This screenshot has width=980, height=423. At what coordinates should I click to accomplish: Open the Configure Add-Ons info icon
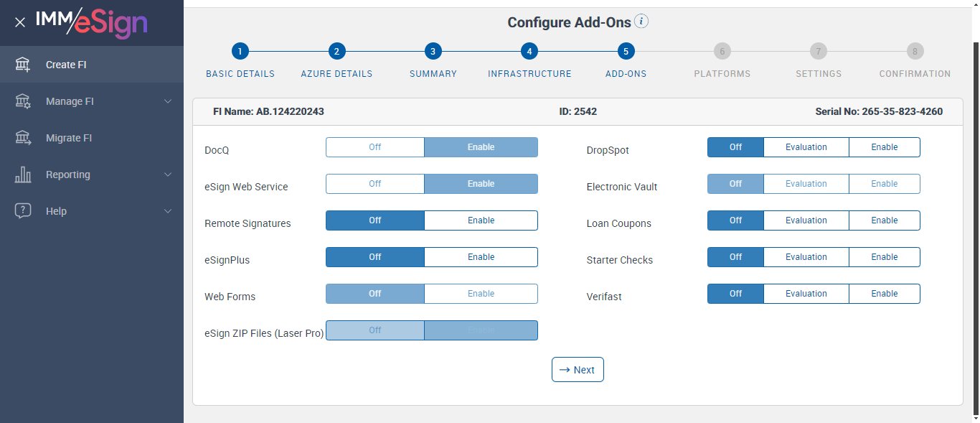pyautogui.click(x=641, y=22)
